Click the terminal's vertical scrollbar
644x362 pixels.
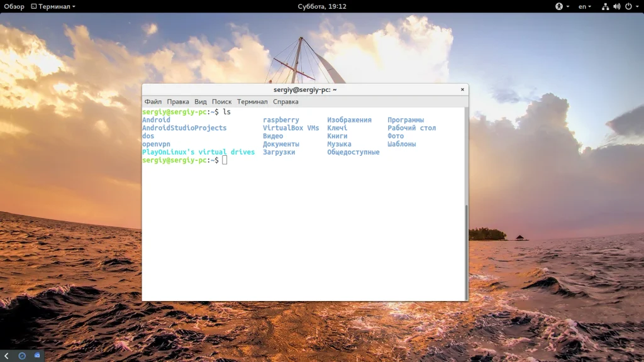(465, 251)
